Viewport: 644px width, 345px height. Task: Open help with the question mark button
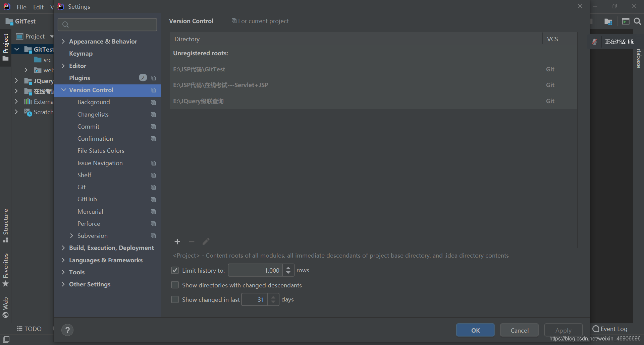pyautogui.click(x=67, y=330)
